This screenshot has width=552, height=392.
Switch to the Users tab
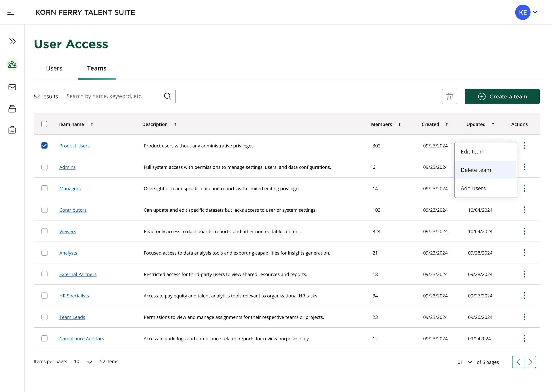click(x=54, y=68)
